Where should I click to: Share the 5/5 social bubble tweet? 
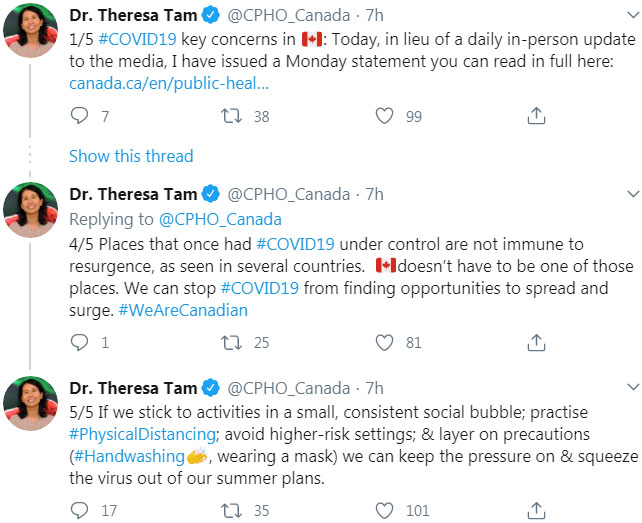pos(536,510)
